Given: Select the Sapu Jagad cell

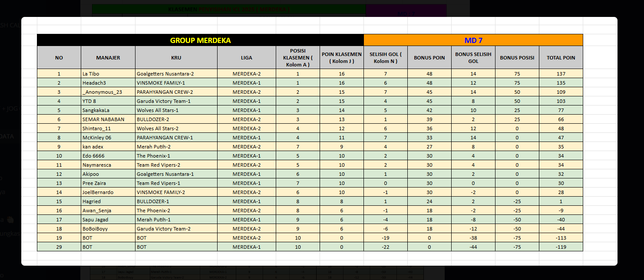Looking at the screenshot, I should [108, 220].
